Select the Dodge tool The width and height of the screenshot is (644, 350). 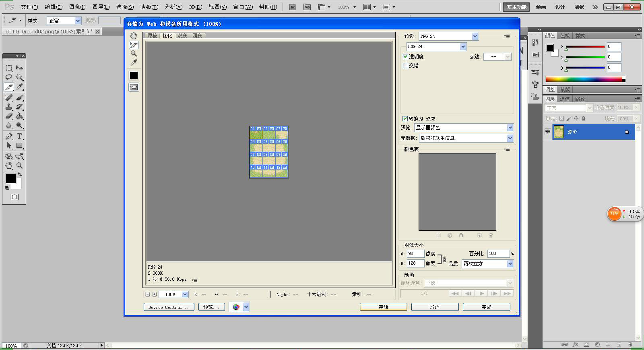click(x=19, y=125)
